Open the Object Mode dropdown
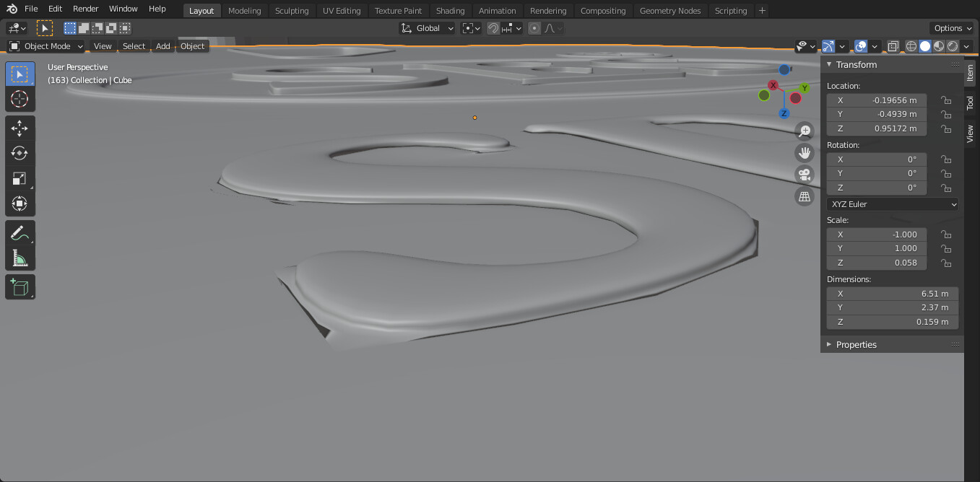Screen dimensions: 980x482 (x=46, y=46)
